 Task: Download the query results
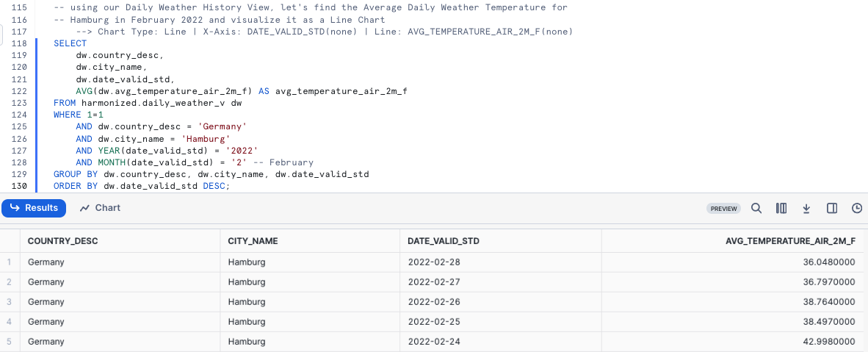[x=806, y=209]
